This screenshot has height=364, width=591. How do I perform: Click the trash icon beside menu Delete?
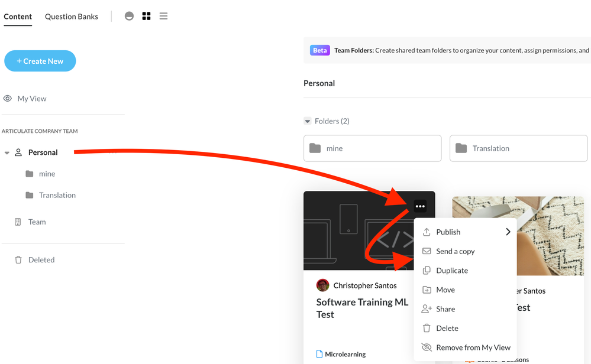(x=427, y=328)
